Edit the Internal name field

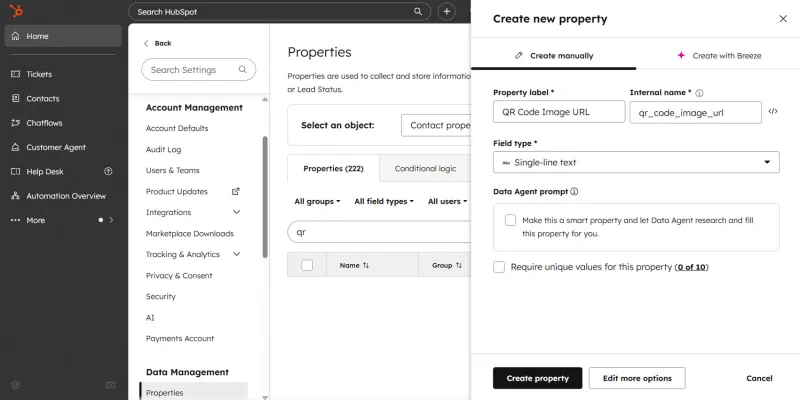pos(695,113)
